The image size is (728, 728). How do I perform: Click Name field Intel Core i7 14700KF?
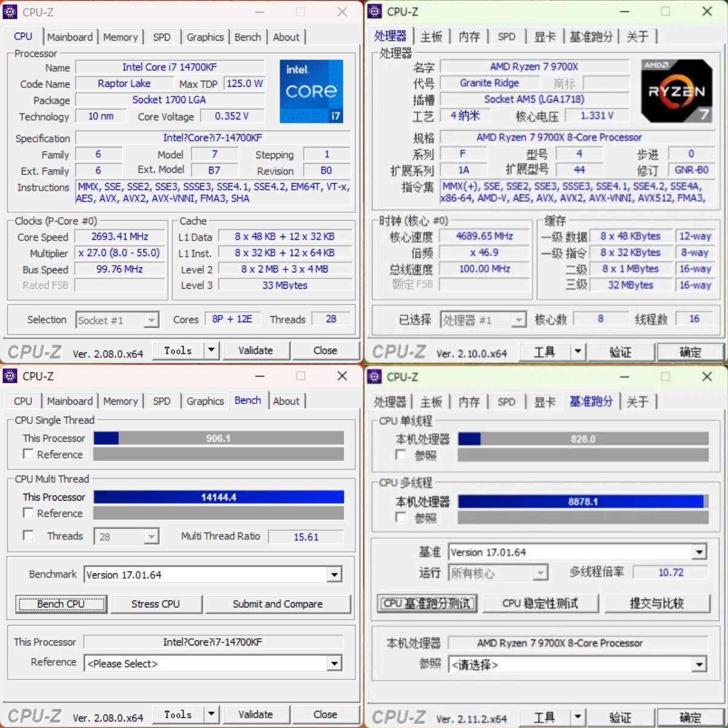pos(170,67)
